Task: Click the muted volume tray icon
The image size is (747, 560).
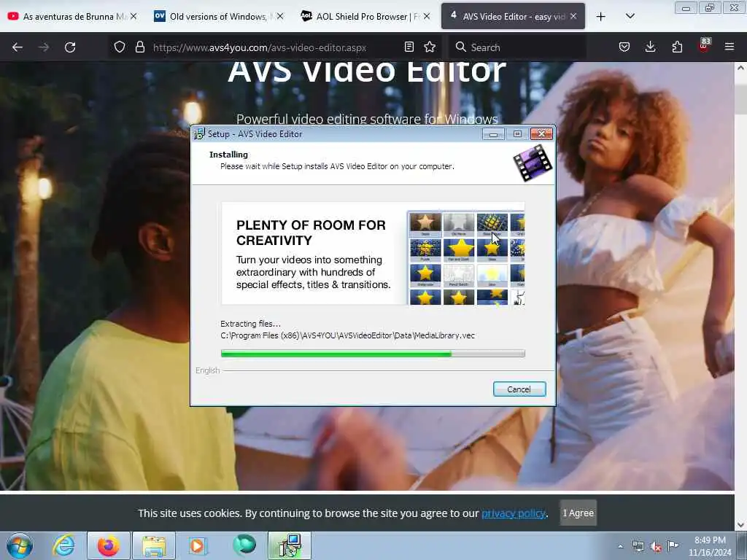Action: (x=656, y=547)
